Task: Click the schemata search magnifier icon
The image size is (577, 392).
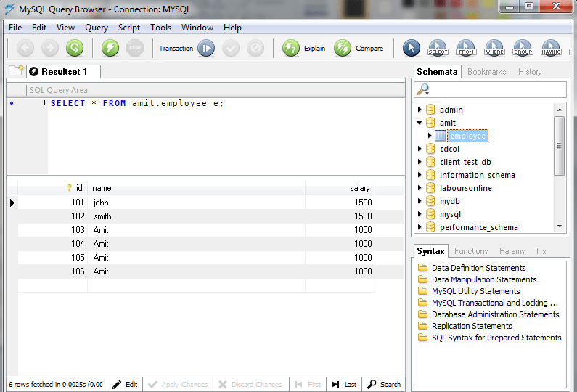Action: pos(423,89)
